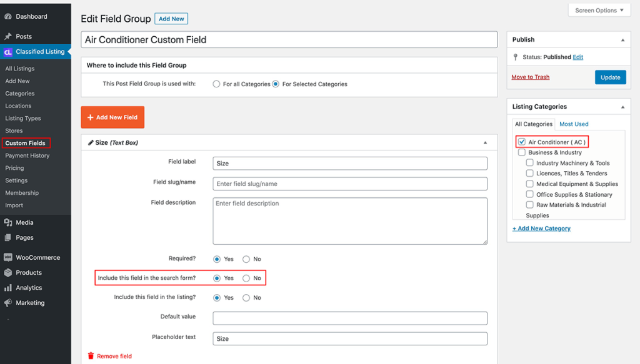Open Settings submenu item

(x=16, y=180)
